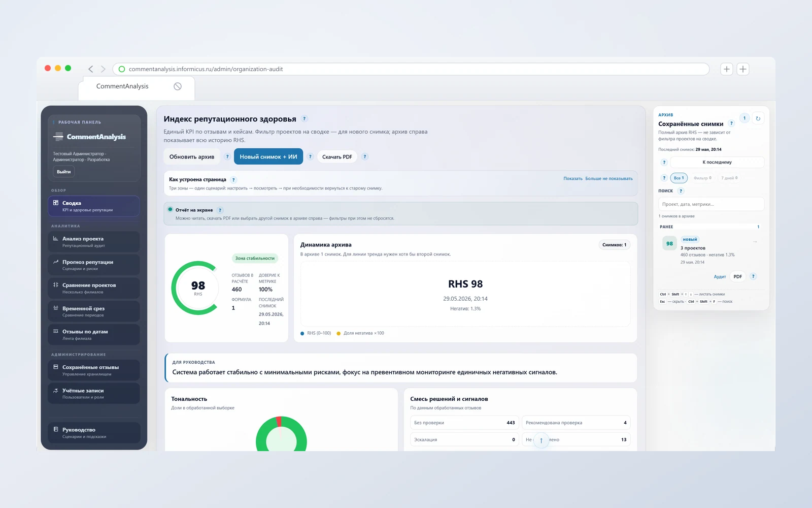The width and height of the screenshot is (812, 508).
Task: Open Сравнение проектов in sidebar
Action: point(94,288)
